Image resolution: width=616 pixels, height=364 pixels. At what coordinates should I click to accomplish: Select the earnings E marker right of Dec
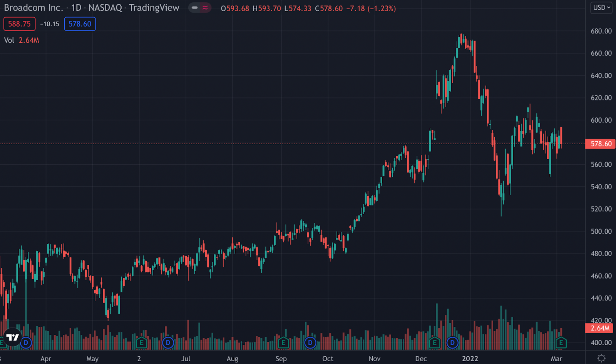[435, 342]
